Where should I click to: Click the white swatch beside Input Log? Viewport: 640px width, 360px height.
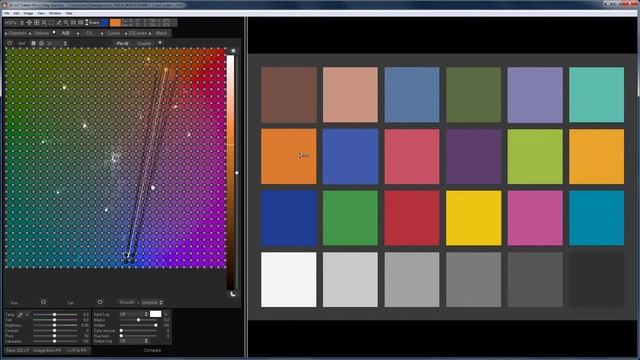tap(156, 314)
